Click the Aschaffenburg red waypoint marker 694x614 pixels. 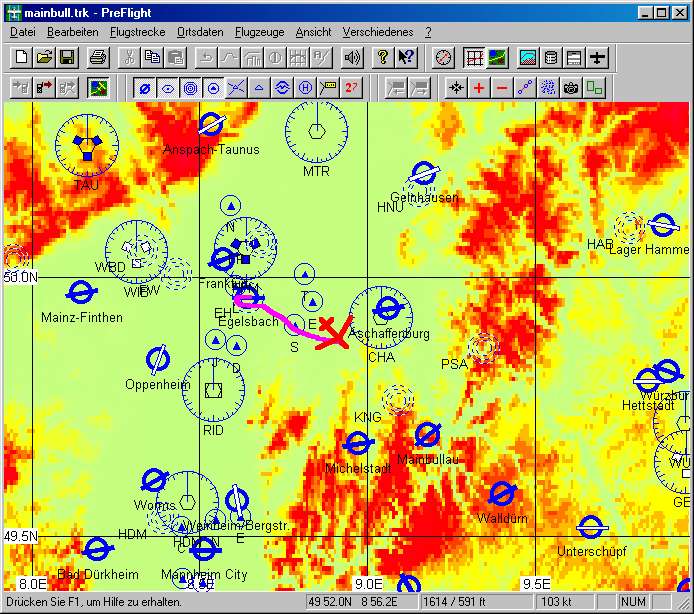point(338,331)
